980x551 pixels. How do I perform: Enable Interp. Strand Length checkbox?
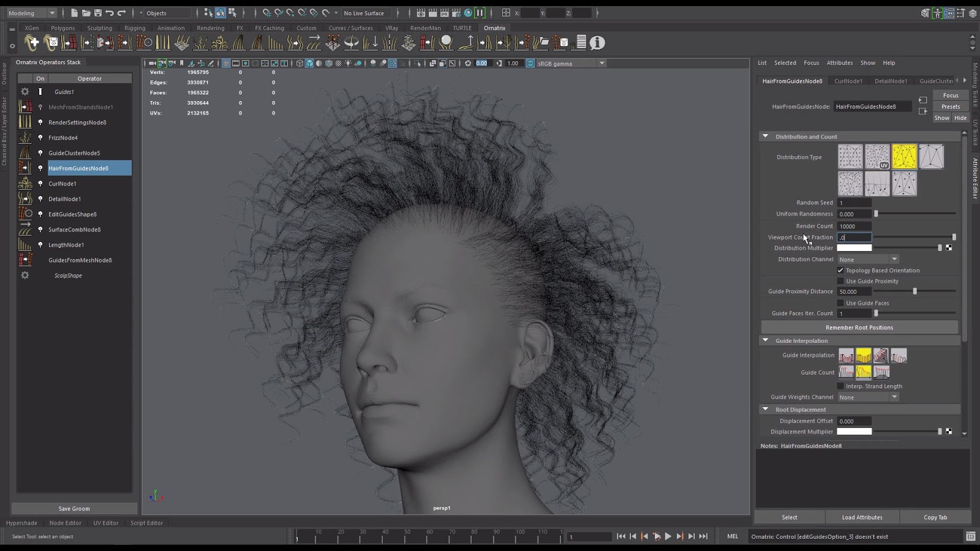coord(840,386)
